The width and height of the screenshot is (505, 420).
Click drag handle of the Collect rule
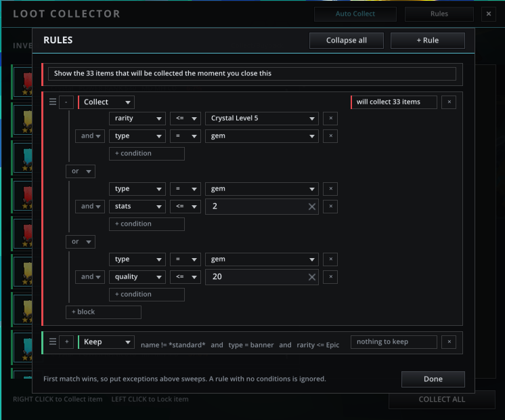point(53,102)
